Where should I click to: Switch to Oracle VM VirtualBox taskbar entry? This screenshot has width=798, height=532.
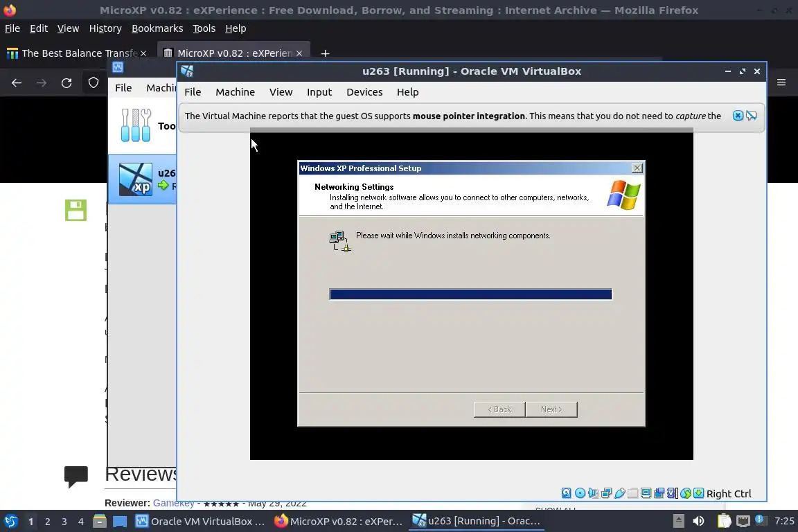coord(200,522)
